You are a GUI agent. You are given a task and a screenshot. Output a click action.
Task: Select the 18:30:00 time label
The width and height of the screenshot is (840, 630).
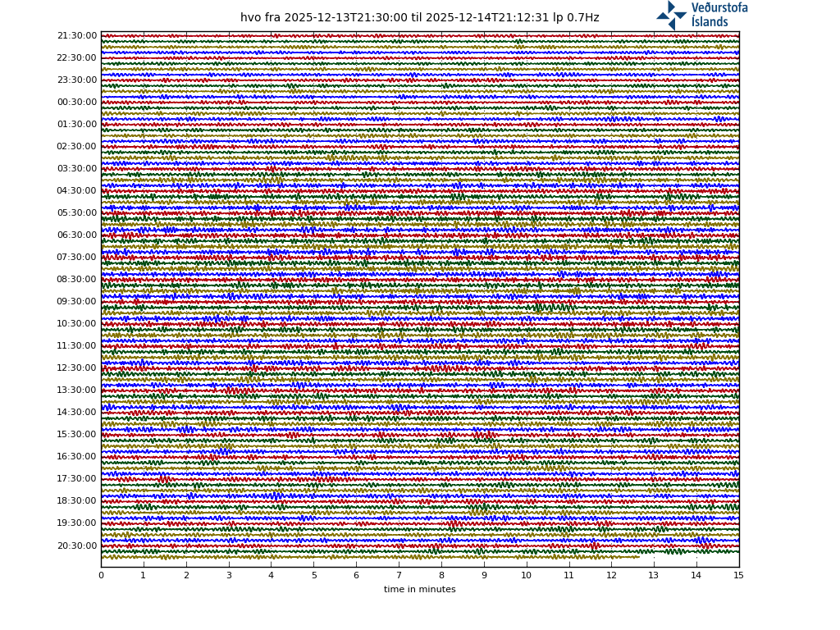77,501
